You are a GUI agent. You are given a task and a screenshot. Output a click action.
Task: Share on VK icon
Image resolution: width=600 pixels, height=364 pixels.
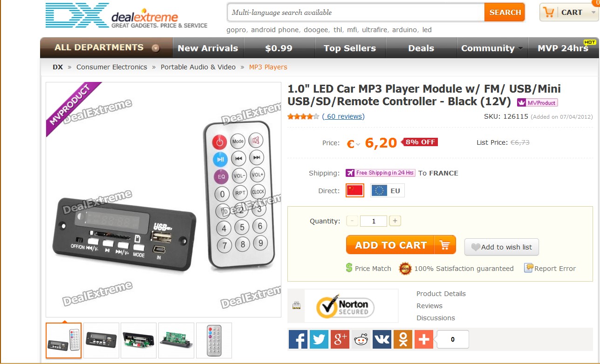pos(382,339)
